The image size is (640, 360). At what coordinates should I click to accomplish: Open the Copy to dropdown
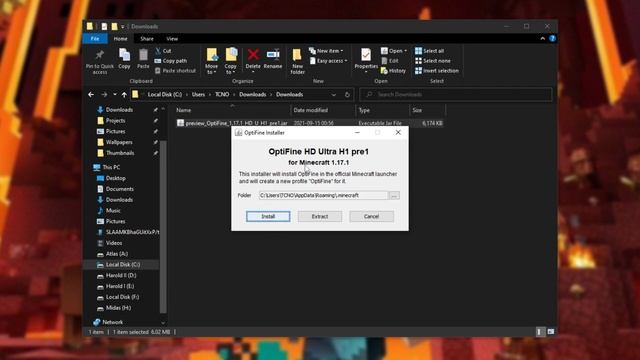231,61
